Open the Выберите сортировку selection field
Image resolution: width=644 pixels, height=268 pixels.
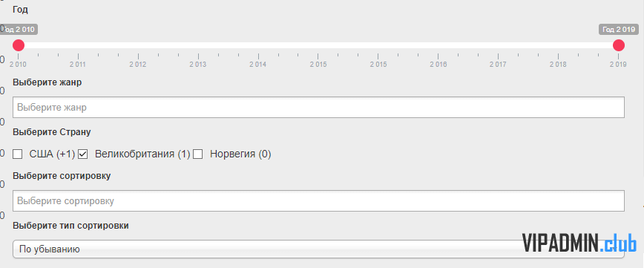(319, 201)
